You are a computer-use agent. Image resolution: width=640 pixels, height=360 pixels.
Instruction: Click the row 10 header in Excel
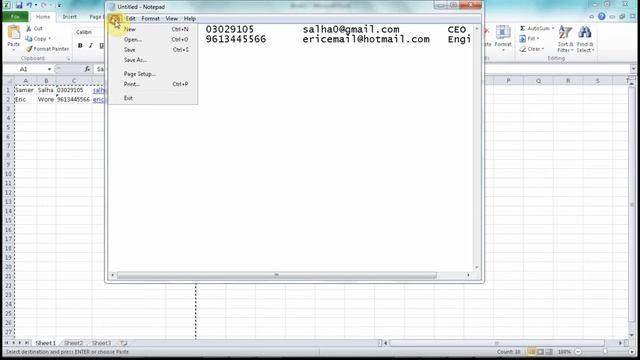pos(8,174)
